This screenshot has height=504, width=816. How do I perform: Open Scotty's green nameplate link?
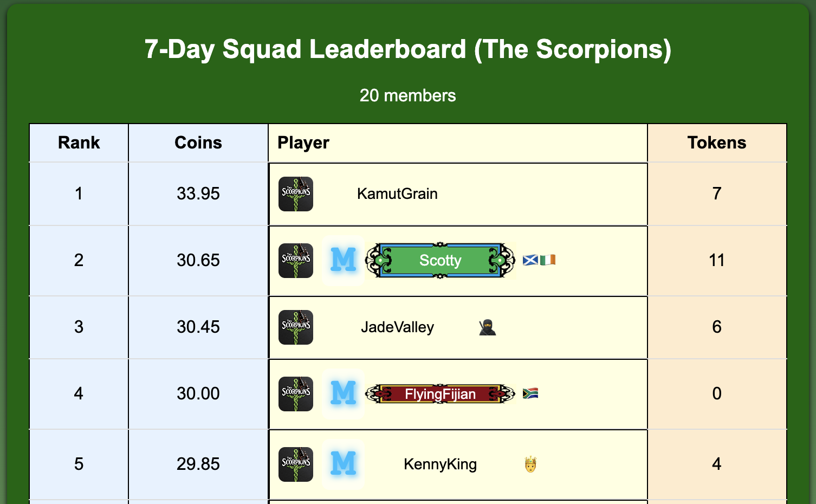[x=440, y=261]
